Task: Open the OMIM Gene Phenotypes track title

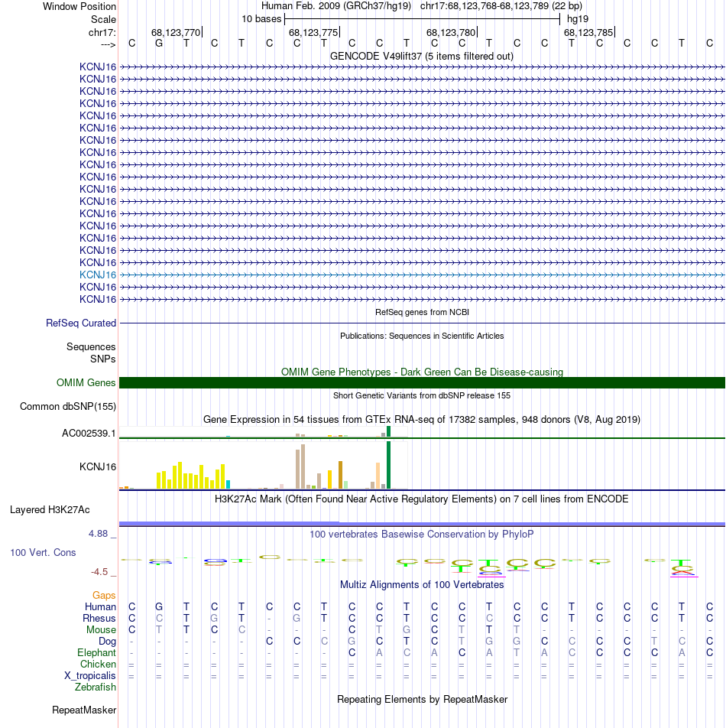Action: (422, 372)
